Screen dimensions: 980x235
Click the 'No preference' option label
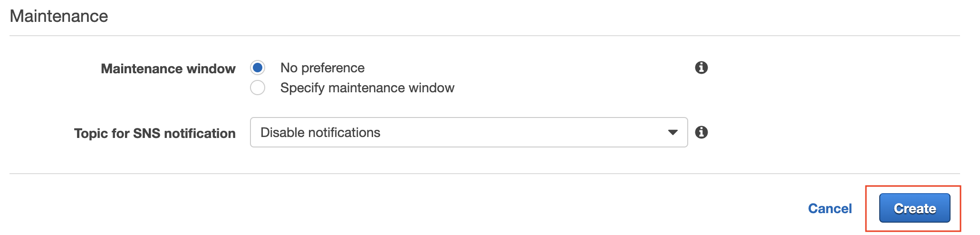[322, 68]
